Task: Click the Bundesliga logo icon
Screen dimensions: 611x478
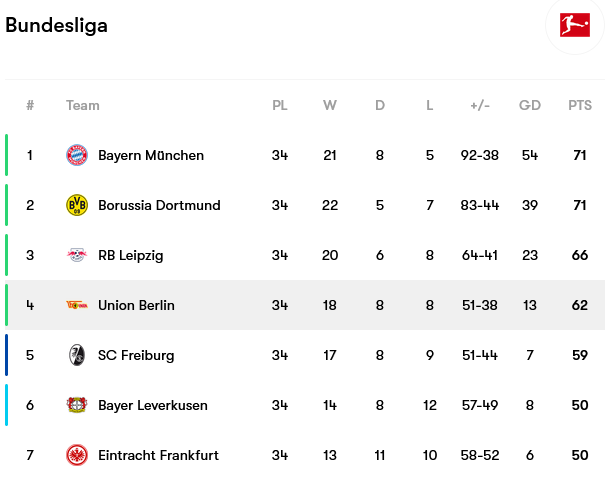Action: pyautogui.click(x=574, y=25)
